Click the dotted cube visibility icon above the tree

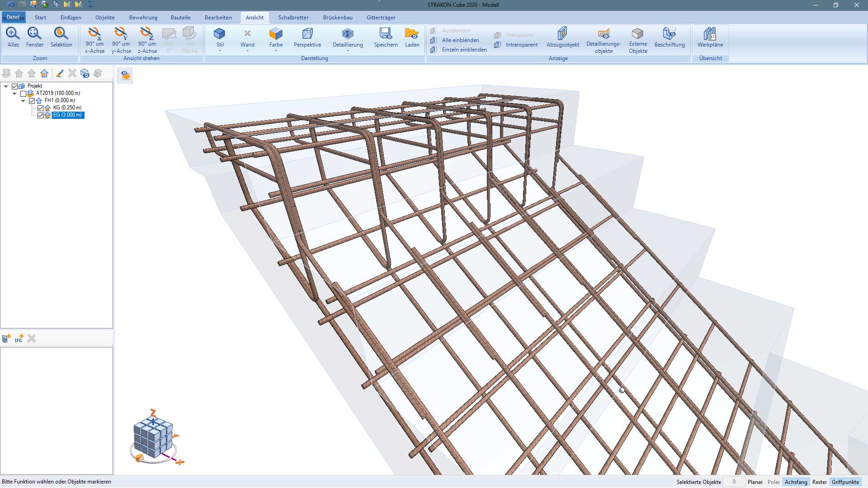click(85, 73)
